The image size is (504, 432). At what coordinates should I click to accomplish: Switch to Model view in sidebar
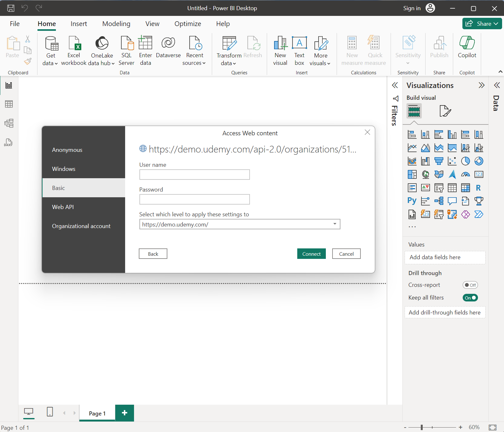[9, 123]
